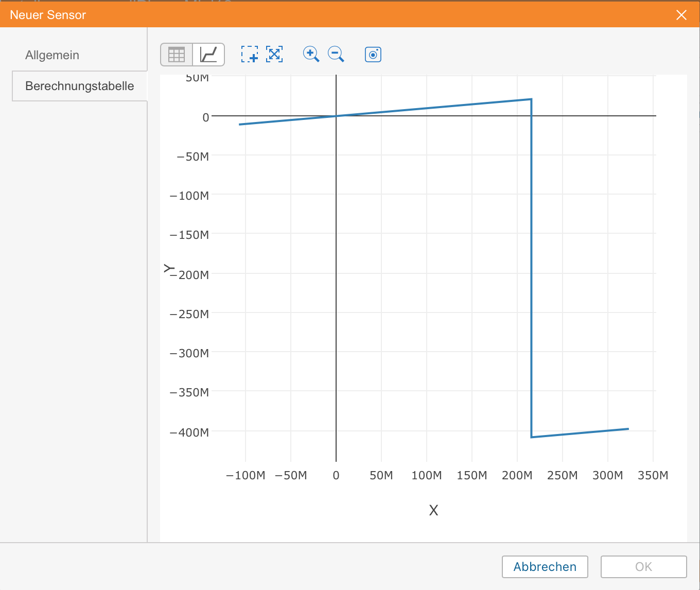Image resolution: width=700 pixels, height=590 pixels.
Task: Select the Berechnungstabelle tab
Action: 79,86
